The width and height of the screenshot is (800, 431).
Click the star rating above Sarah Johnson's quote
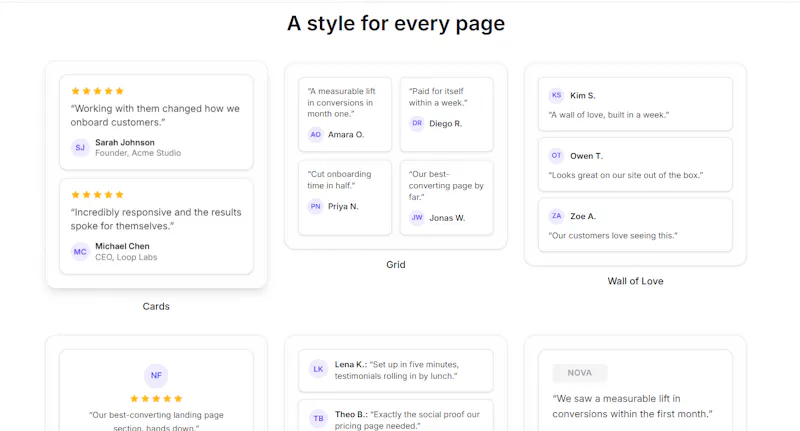click(x=97, y=91)
